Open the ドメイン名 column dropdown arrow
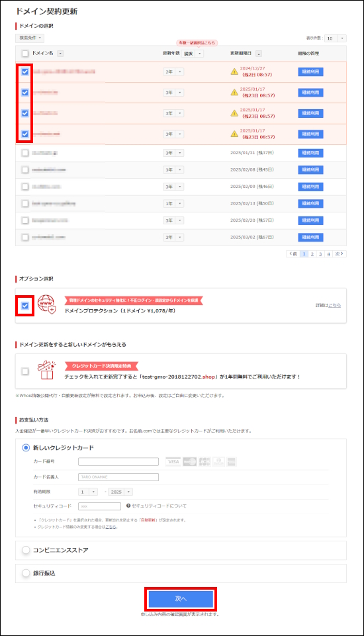The image size is (364, 636). (60, 54)
